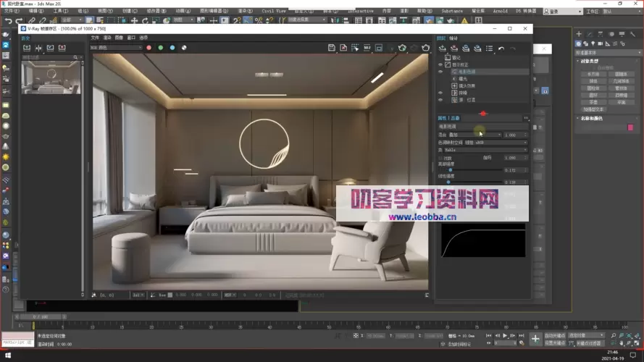Switch to the Stats tab beside Layers
The height and width of the screenshot is (362, 644).
453,38
